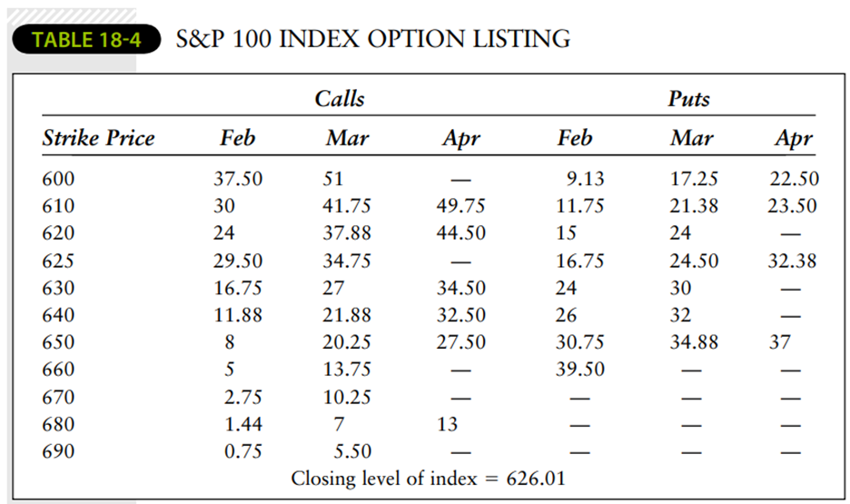Select the 32.38 Apr put value
Viewport: 850px width, 504px height.
tap(792, 261)
